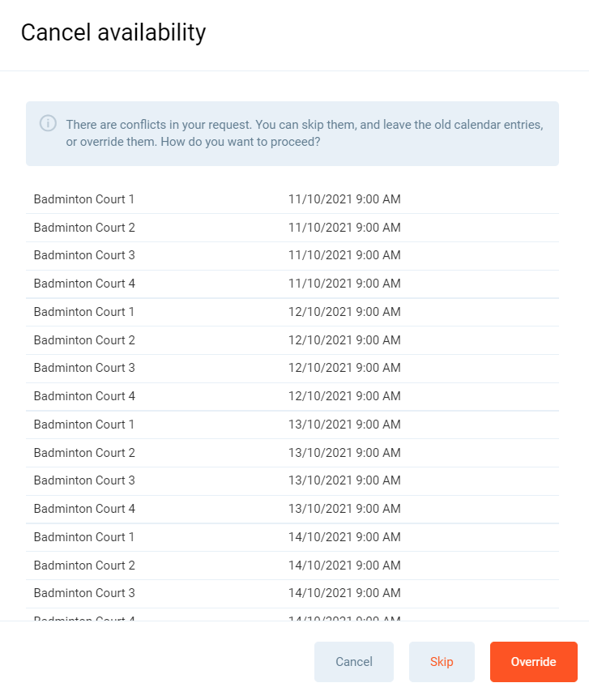
Task: Click the Override button
Action: coord(533,662)
